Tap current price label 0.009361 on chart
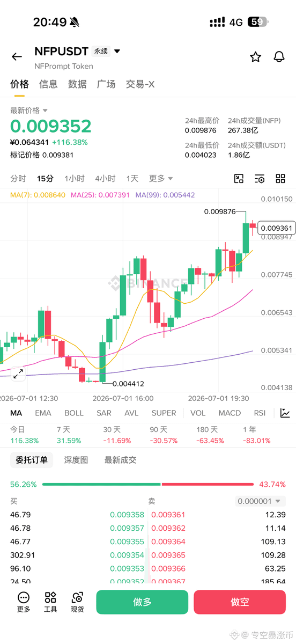Viewport: 296px width, 644px height. point(277,228)
